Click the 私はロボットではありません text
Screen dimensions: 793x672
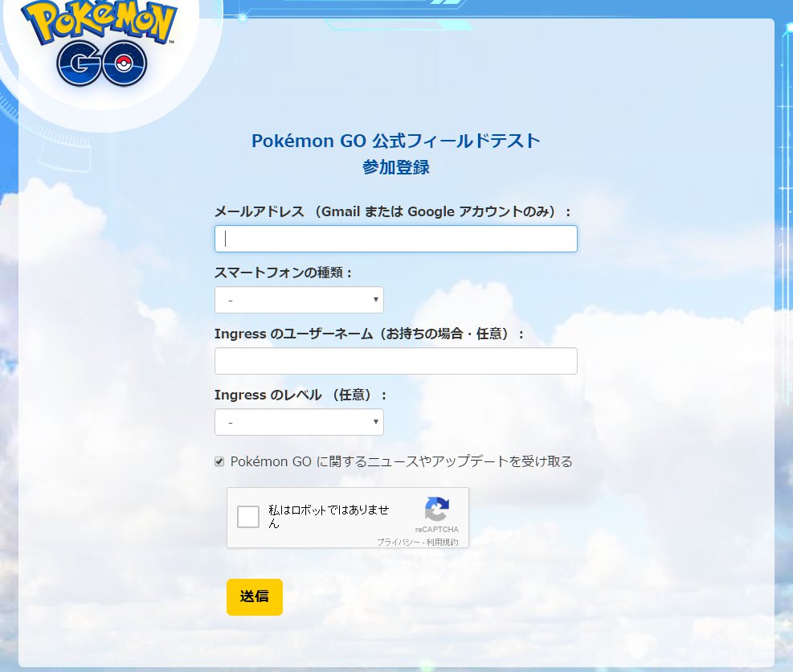[x=329, y=516]
